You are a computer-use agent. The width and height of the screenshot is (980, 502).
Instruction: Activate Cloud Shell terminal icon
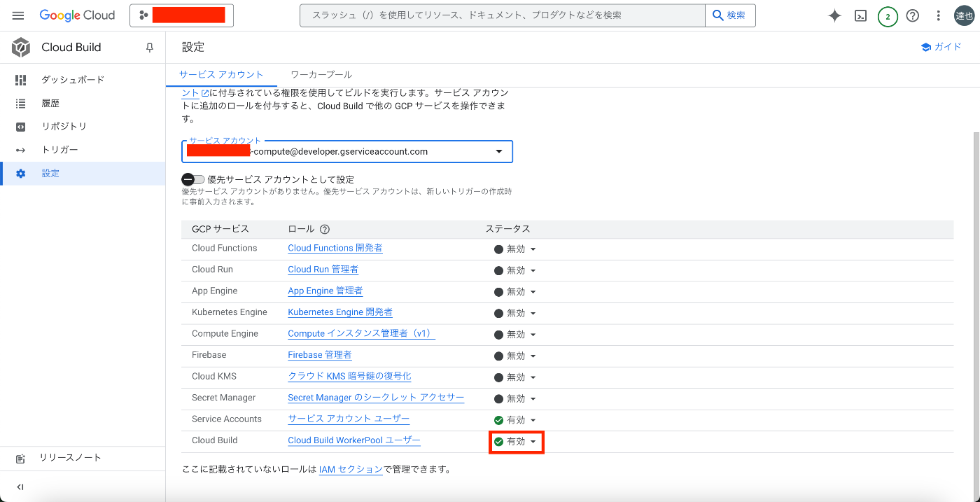click(861, 16)
